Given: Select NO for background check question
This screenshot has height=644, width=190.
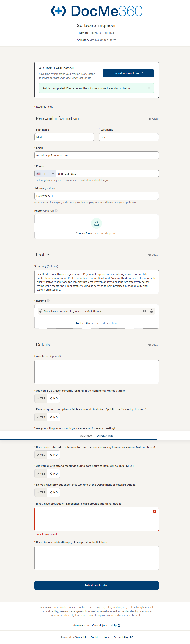Looking at the screenshot, I should [x=54, y=417].
